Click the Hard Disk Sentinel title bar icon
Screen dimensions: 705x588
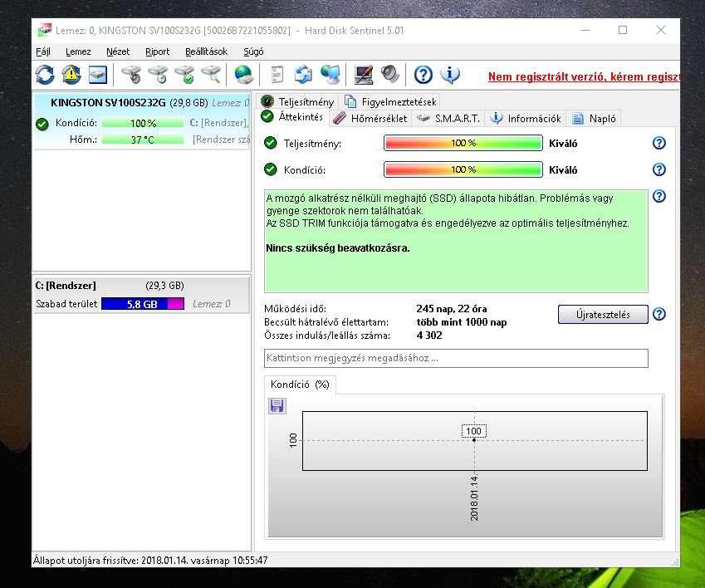(x=45, y=30)
